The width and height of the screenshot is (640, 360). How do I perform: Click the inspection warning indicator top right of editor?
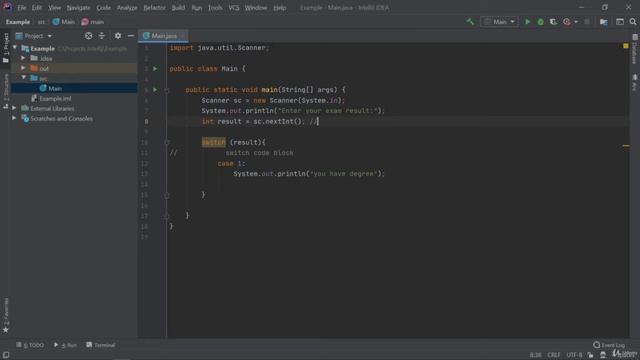click(x=626, y=46)
